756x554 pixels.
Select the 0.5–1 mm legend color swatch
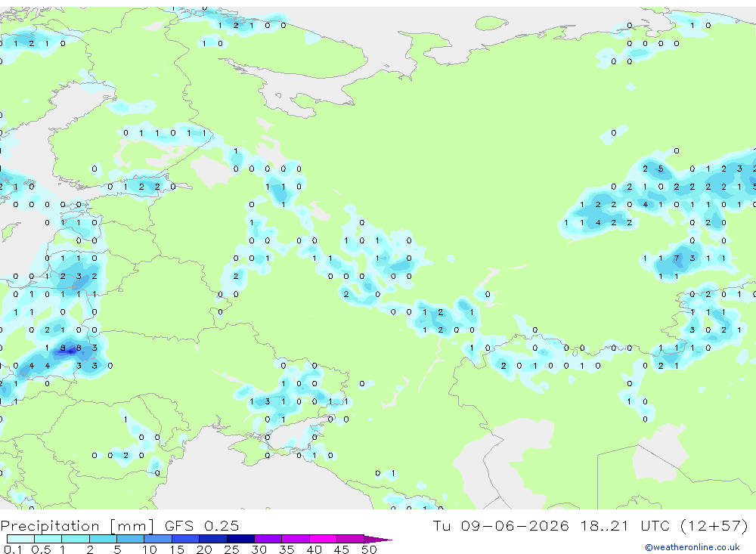tap(48, 539)
